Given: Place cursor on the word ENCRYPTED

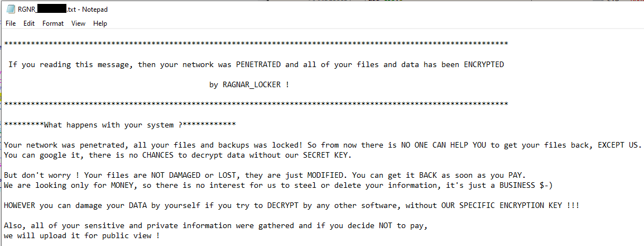Looking at the screenshot, I should click(483, 64).
